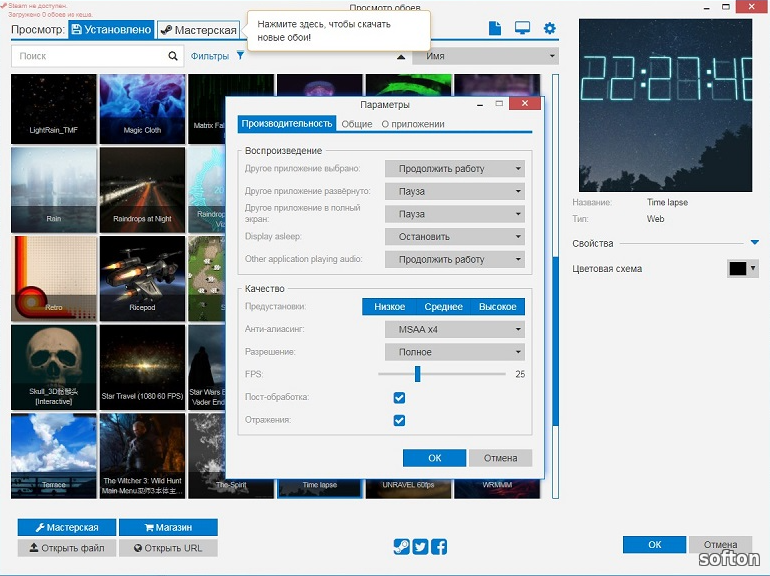Click the Открыть файл button

click(67, 548)
